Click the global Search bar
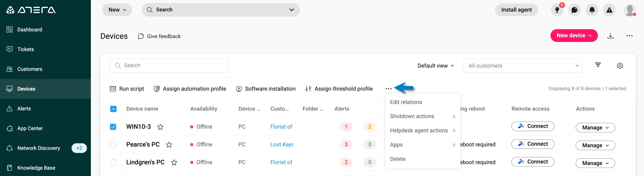Screen dimensions: 644x176 [221, 10]
